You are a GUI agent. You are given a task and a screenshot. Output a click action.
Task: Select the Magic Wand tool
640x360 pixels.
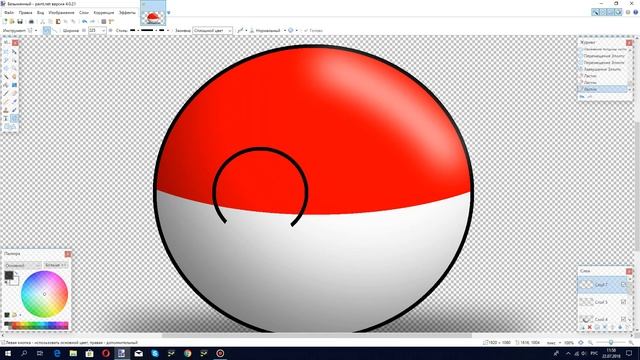point(6,76)
